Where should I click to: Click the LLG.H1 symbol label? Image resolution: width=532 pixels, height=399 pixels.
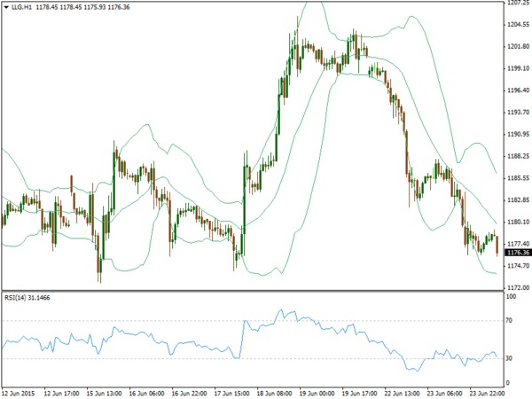(23, 7)
